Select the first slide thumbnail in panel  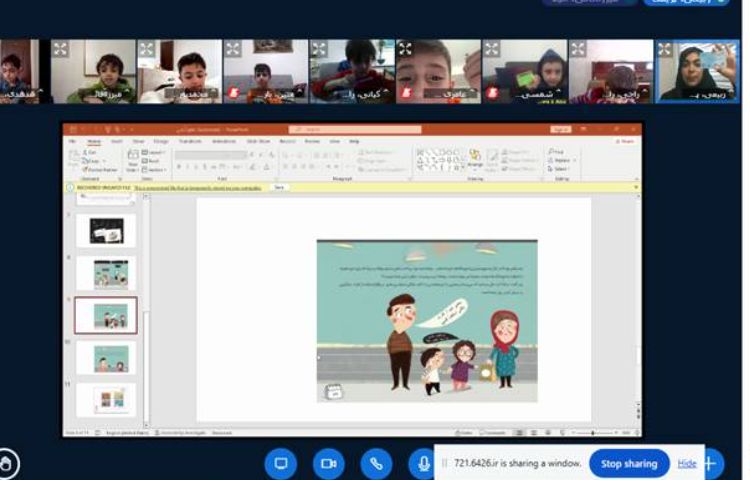(106, 231)
